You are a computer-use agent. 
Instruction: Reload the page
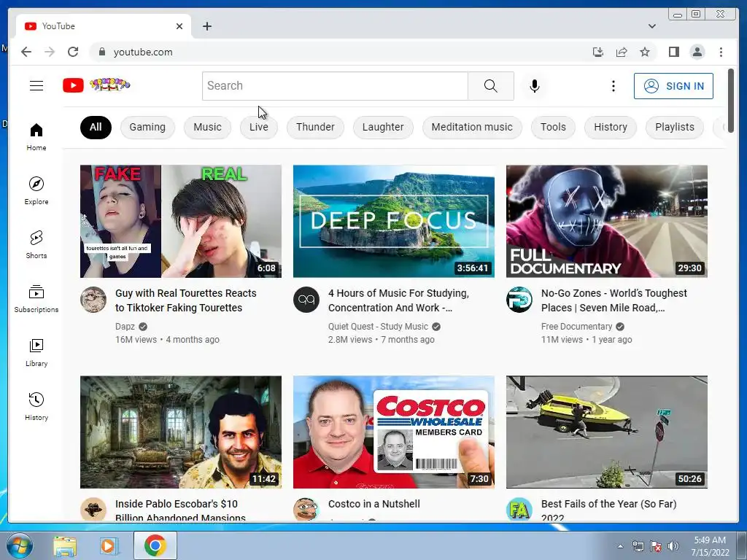point(73,52)
